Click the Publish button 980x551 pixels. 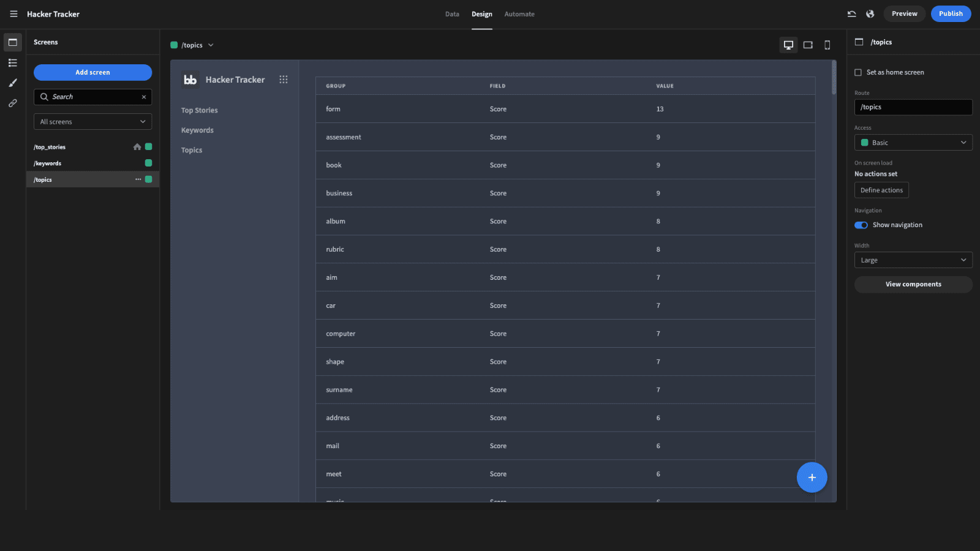pyautogui.click(x=951, y=13)
